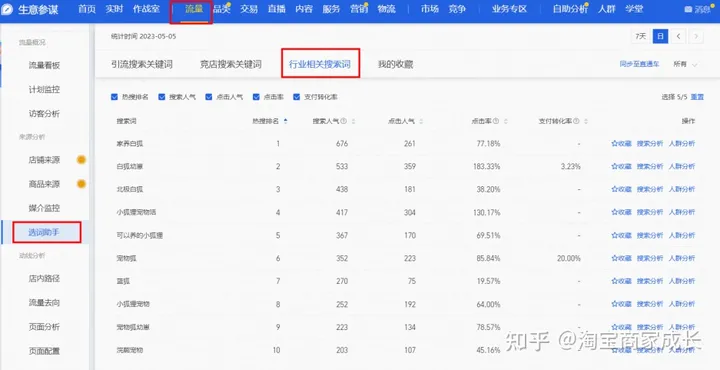This screenshot has width=720, height=370.
Task: Uncheck the 点击率 checkbox
Action: click(256, 97)
